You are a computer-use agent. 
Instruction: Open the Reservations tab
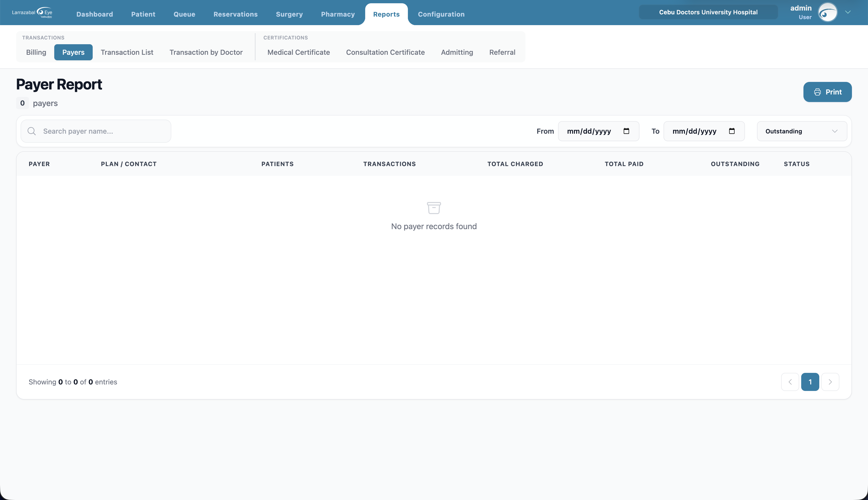pyautogui.click(x=235, y=14)
